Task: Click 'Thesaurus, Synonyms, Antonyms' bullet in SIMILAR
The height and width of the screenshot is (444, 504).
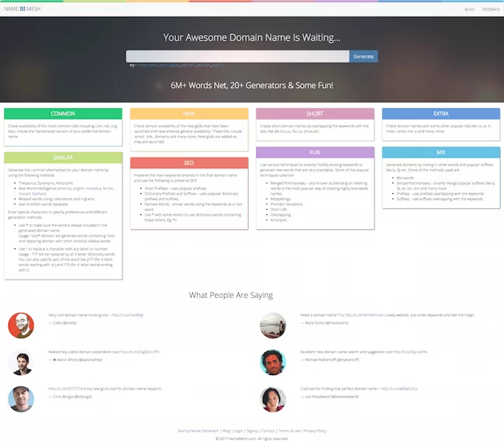Action: (46, 183)
